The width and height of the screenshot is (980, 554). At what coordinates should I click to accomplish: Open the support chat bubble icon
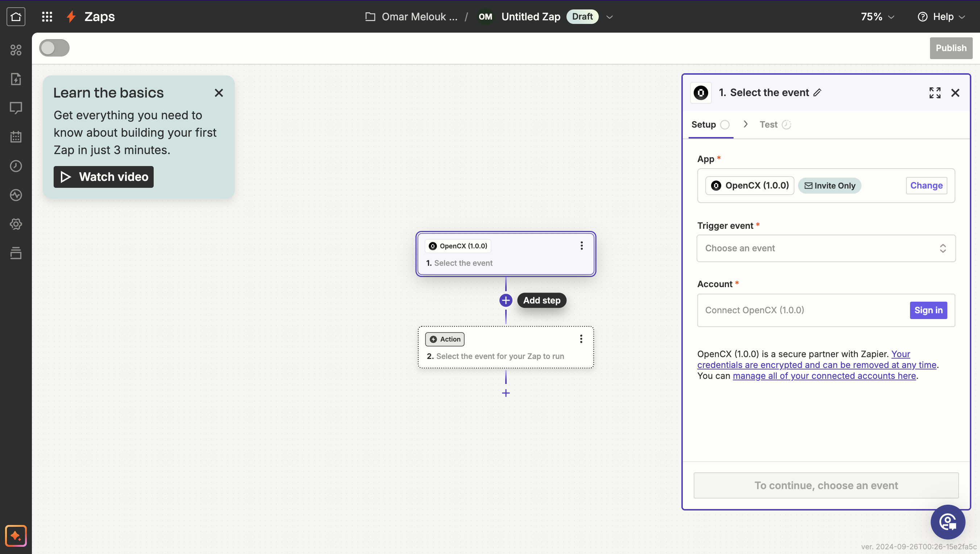(x=947, y=522)
